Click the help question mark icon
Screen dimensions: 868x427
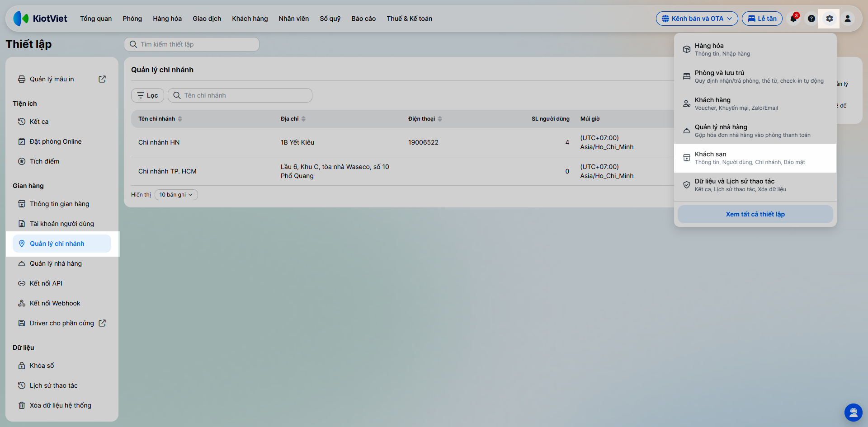(811, 19)
